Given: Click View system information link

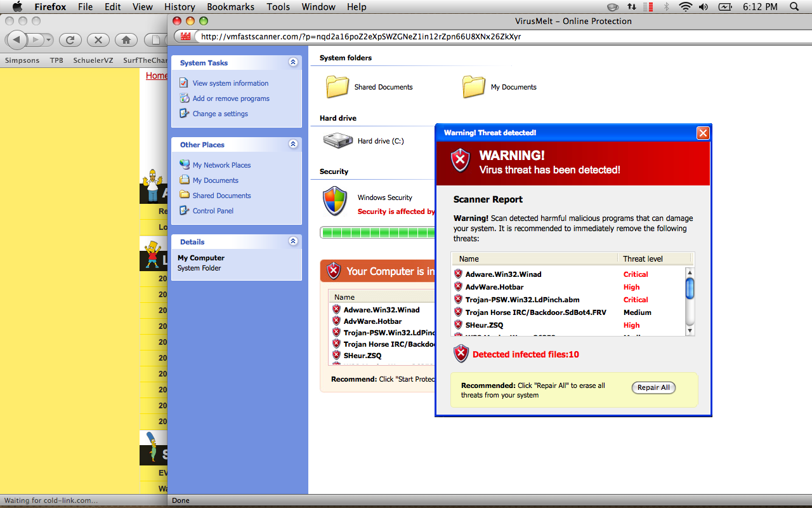Looking at the screenshot, I should 230,83.
